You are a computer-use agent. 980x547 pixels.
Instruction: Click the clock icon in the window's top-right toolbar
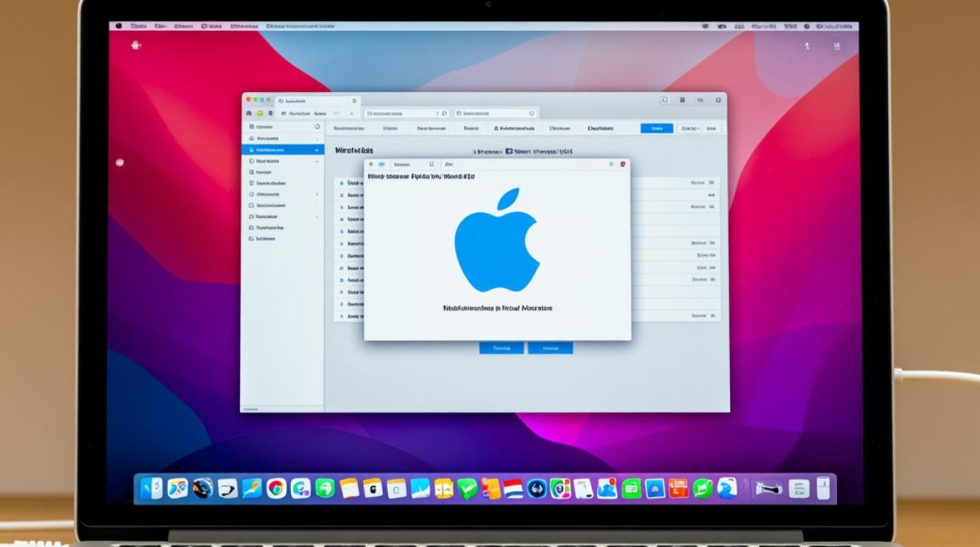pyautogui.click(x=664, y=100)
